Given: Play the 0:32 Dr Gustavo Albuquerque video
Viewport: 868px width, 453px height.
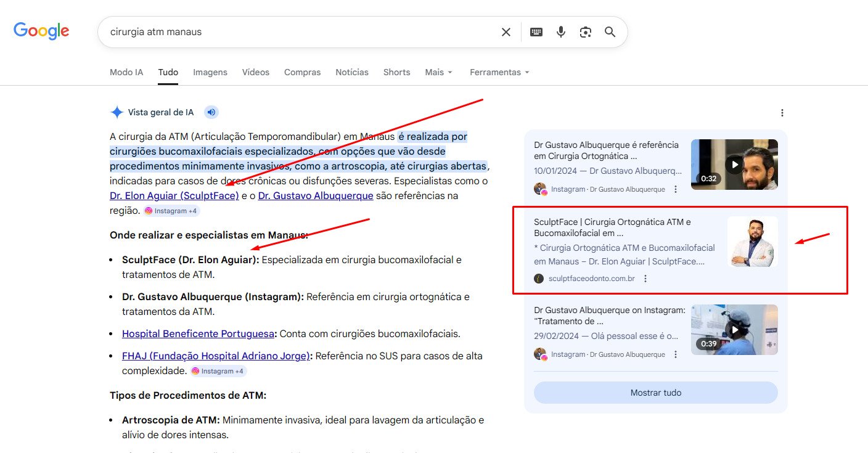Looking at the screenshot, I should tap(734, 165).
